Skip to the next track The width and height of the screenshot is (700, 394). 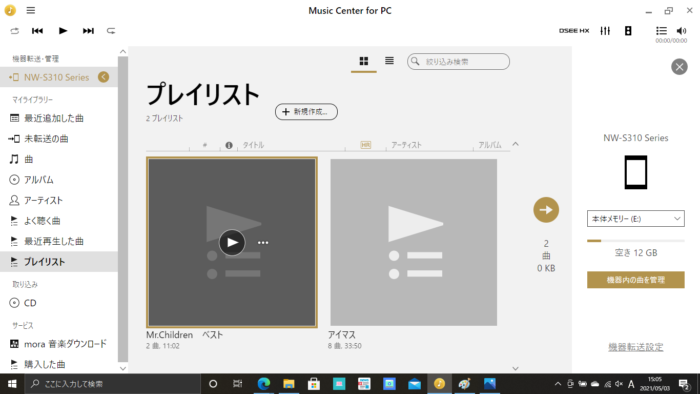point(88,31)
